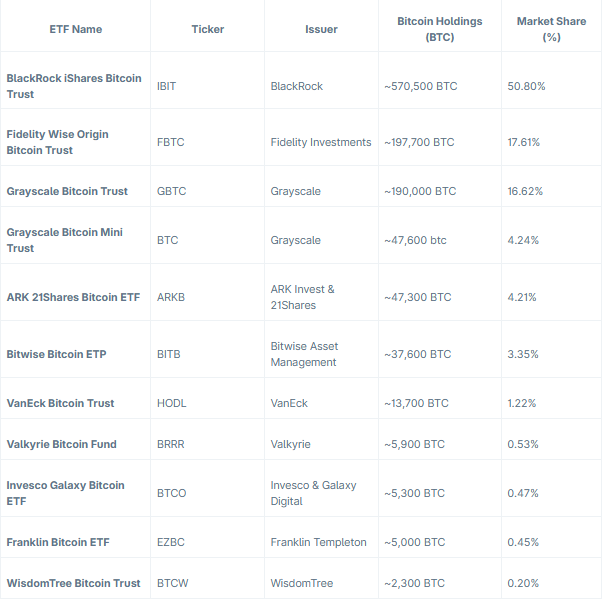603x599 pixels.
Task: Click the IBIT ticker cell
Action: [x=167, y=86]
